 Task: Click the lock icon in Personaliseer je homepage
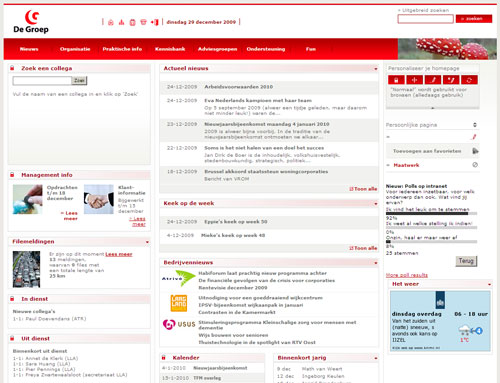396,80
